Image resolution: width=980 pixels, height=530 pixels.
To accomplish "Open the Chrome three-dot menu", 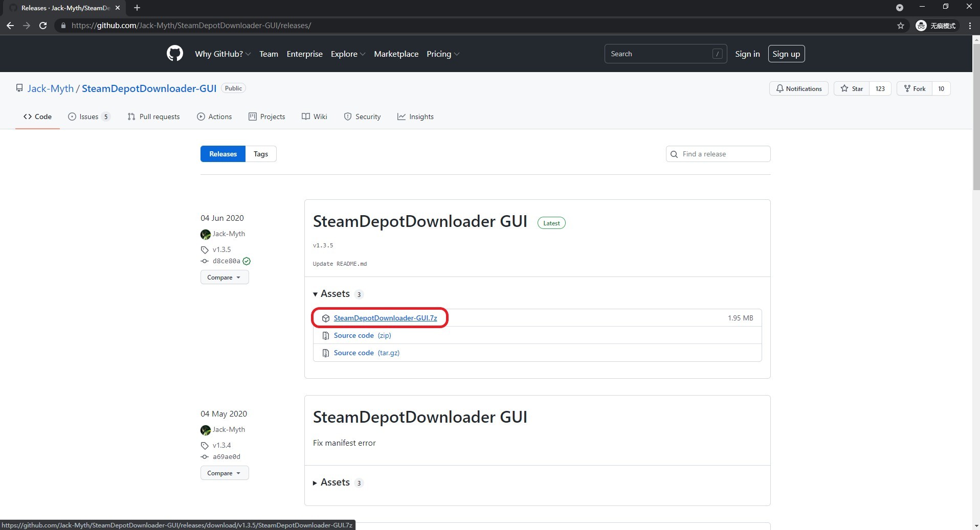I will pos(970,26).
